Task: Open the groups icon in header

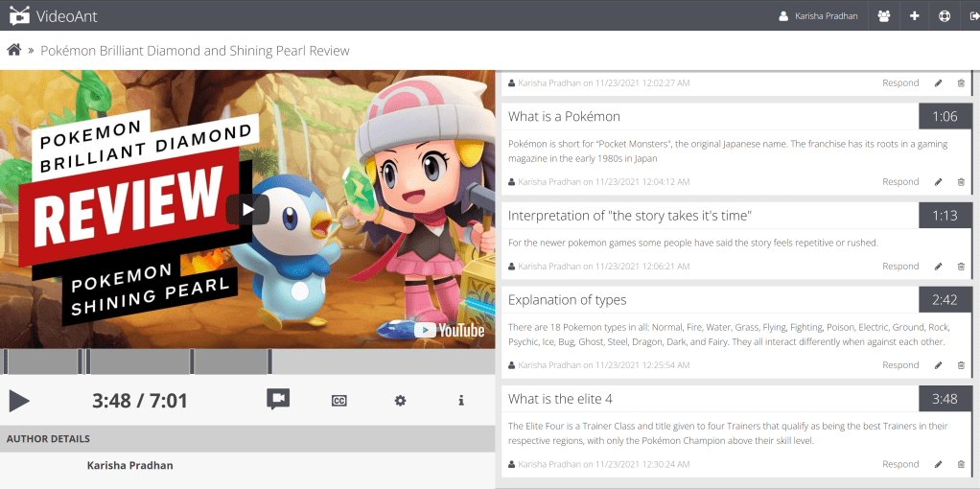Action: 884,15
